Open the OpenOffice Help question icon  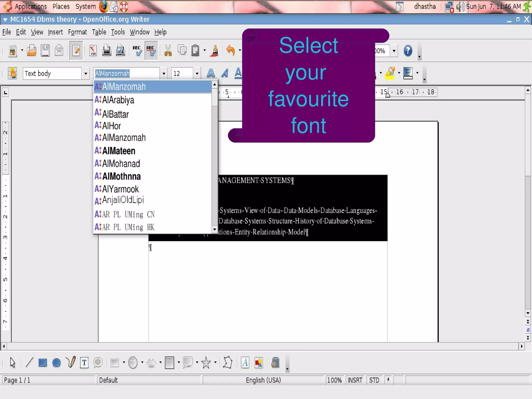pyautogui.click(x=408, y=51)
